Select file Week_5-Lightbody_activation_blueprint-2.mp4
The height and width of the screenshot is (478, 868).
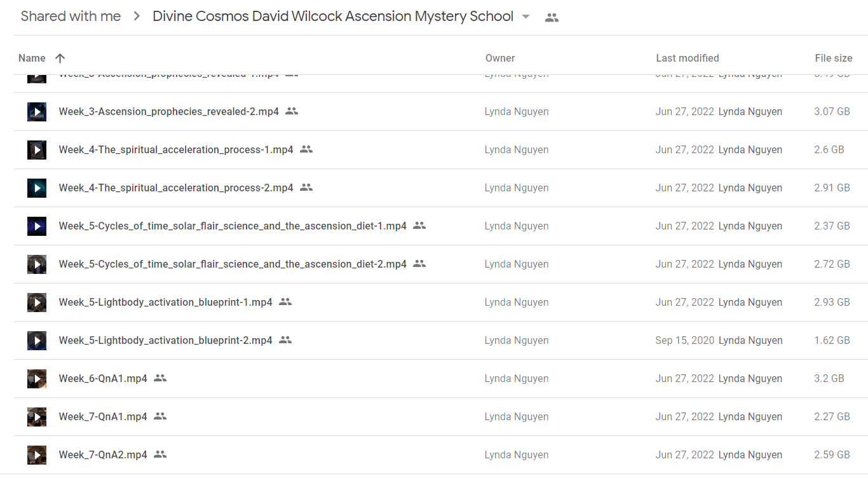click(x=166, y=341)
